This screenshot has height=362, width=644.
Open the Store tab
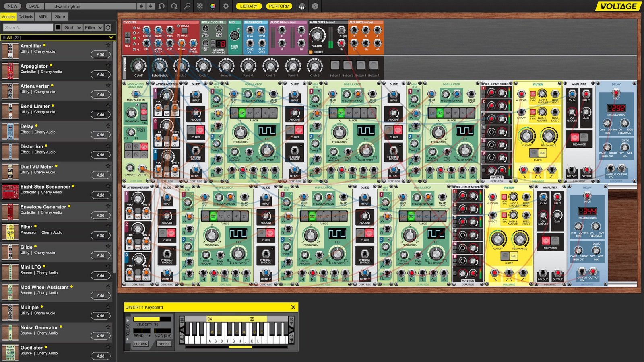[60, 16]
